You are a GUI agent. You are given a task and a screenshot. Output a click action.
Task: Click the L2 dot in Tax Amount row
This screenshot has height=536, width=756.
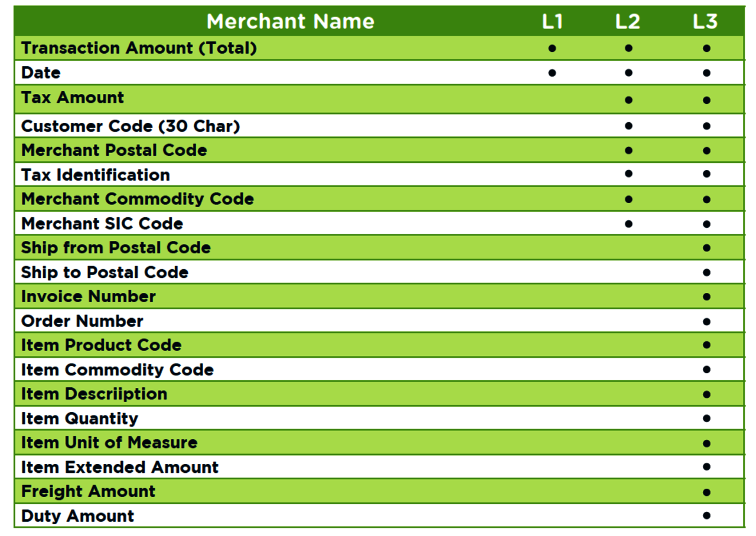click(x=628, y=100)
